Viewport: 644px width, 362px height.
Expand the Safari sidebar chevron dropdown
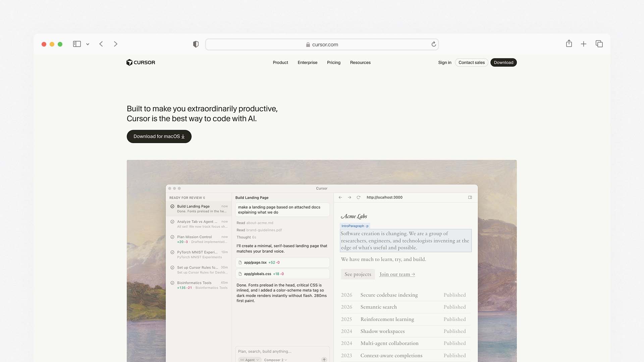[x=88, y=44]
